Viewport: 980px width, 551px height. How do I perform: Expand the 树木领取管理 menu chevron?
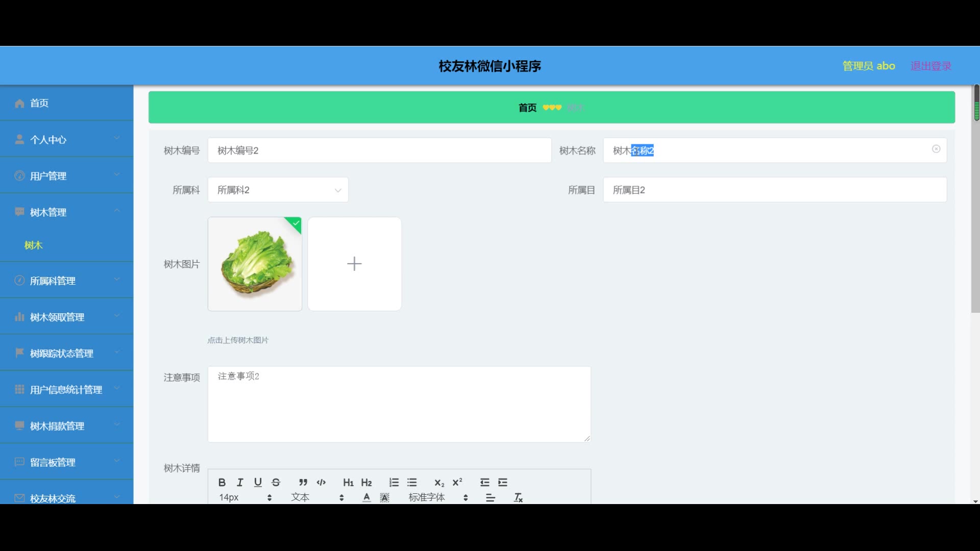pos(117,315)
